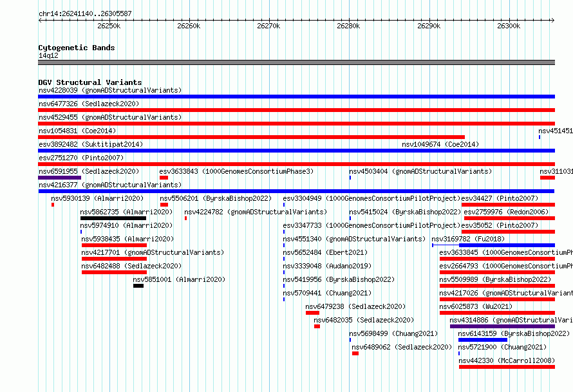Screen dimensions: 573x392
Task: Click the Cytogenetic Bands track title
Action: [x=77, y=48]
